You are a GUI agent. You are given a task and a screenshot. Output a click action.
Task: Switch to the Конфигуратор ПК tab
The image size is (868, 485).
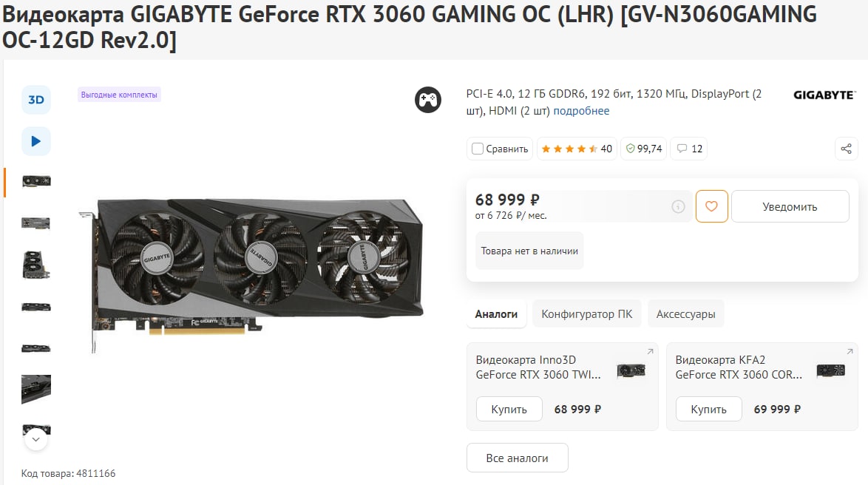[x=586, y=314]
